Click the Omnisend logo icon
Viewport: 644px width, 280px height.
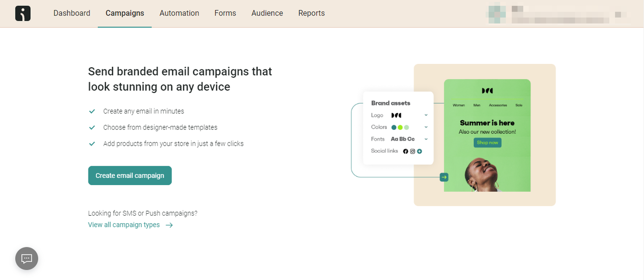click(x=23, y=13)
